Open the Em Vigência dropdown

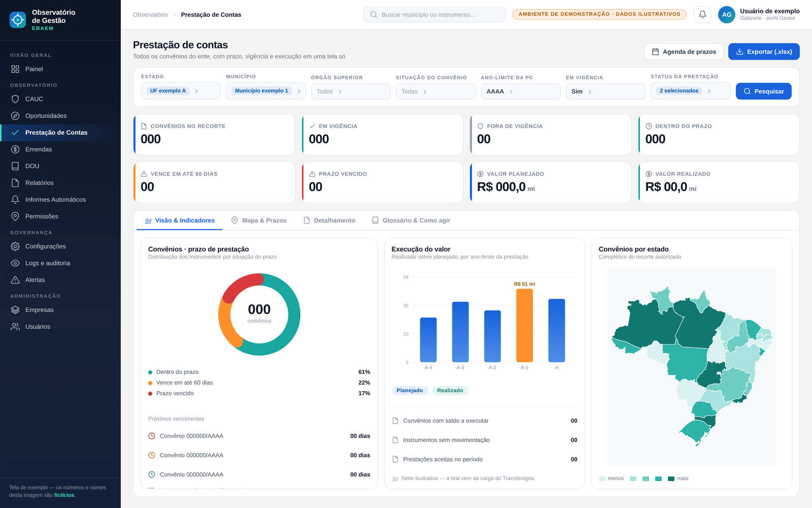coord(605,91)
